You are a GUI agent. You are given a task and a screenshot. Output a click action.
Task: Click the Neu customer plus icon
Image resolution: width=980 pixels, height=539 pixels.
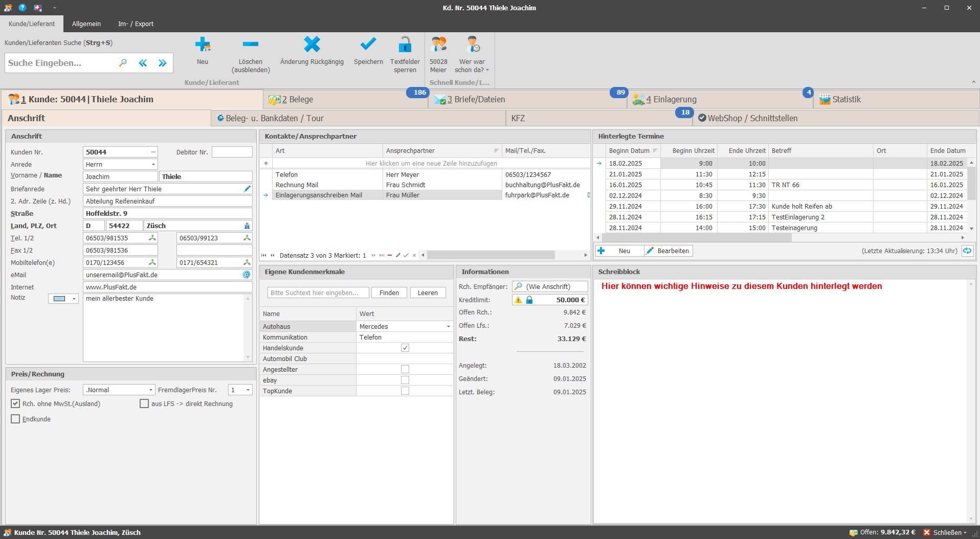point(203,45)
